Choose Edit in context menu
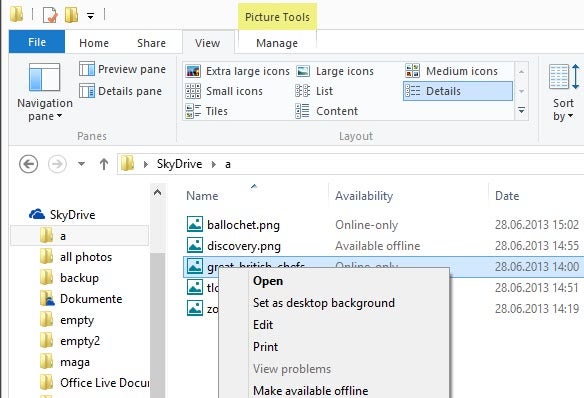 pos(263,325)
